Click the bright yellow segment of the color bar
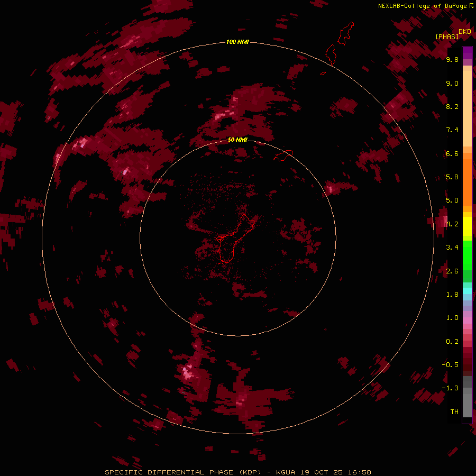The height and width of the screenshot is (476, 476). 467,226
